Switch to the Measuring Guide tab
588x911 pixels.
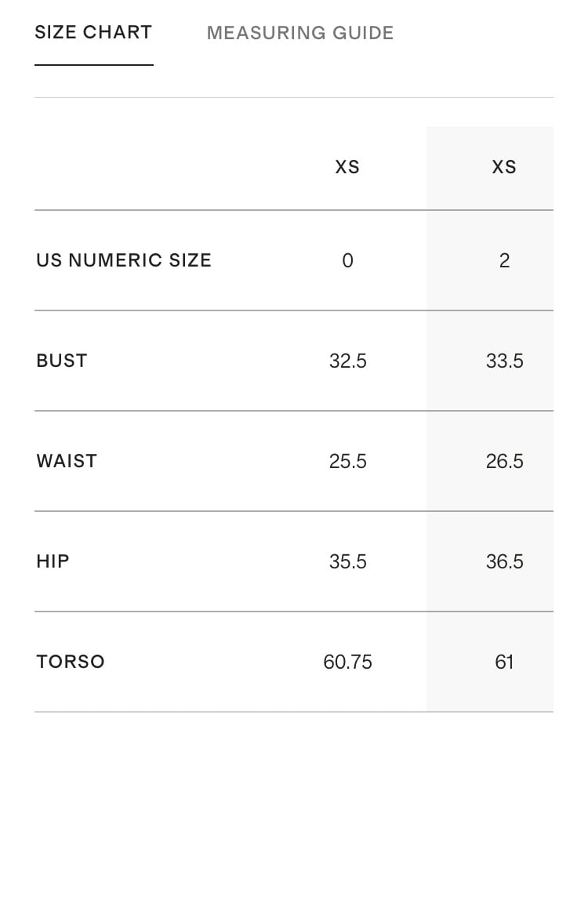[x=299, y=33]
